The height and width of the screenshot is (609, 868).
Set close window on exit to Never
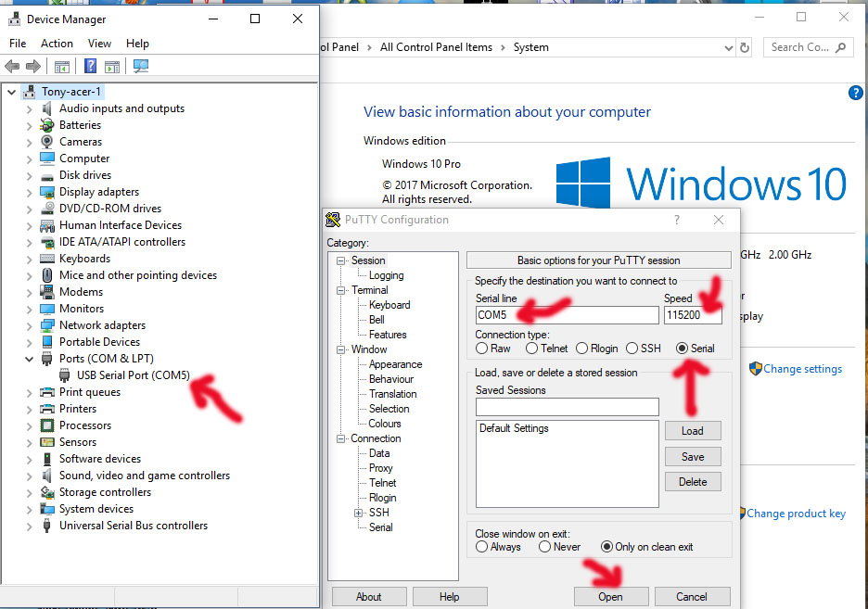pyautogui.click(x=544, y=547)
